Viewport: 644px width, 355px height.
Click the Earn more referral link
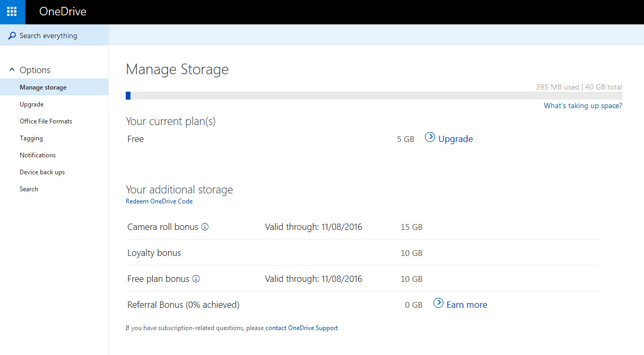pos(467,305)
